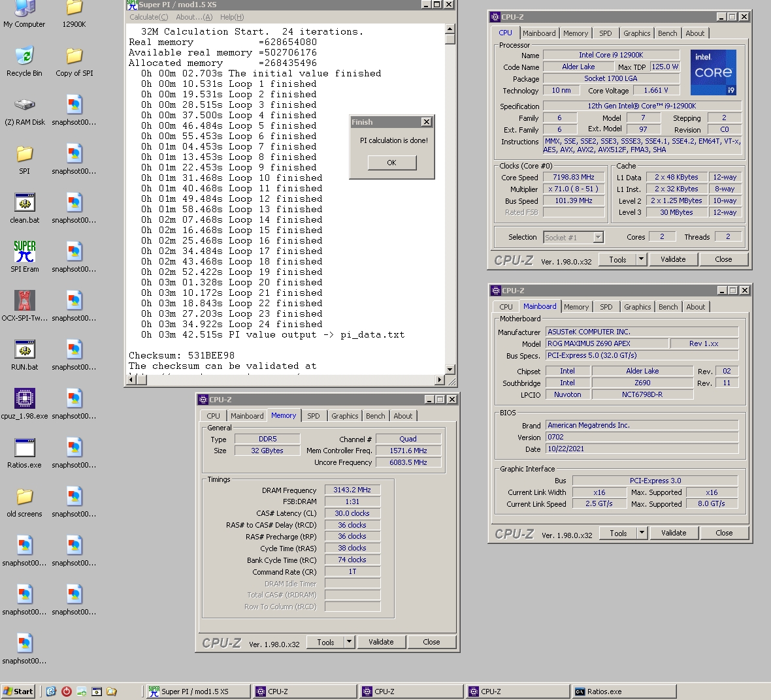The height and width of the screenshot is (700, 771).
Task: Click Close button in CPU-tab CPU-Z window
Action: [x=723, y=259]
